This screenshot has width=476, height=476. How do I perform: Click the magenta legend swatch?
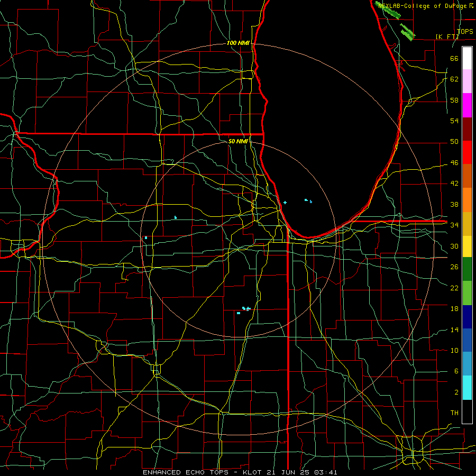tap(467, 105)
